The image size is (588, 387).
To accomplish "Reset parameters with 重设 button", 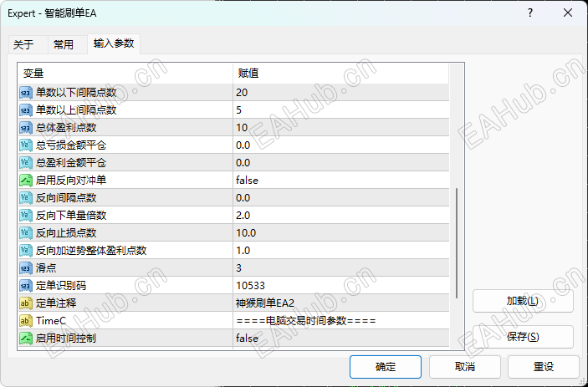I will pyautogui.click(x=544, y=367).
